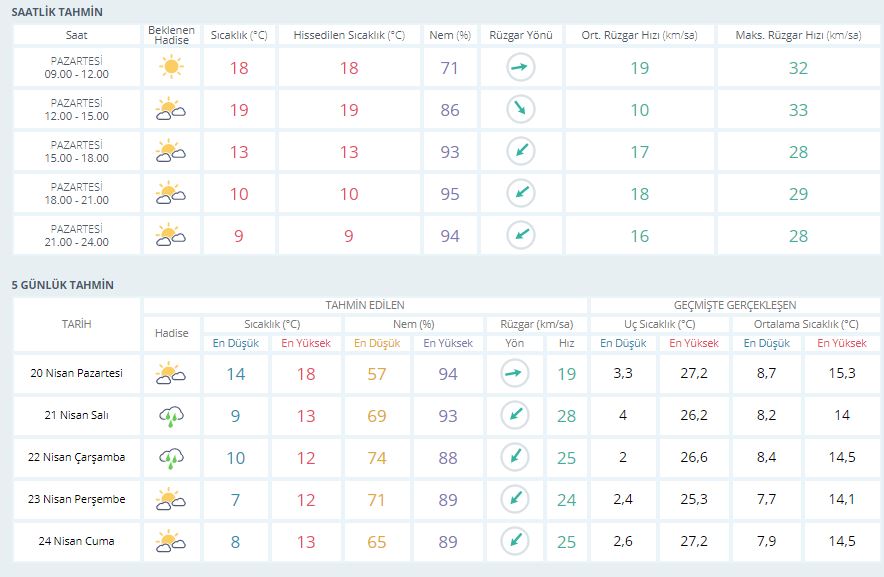The width and height of the screenshot is (884, 577).
Task: Click the weather icon for 24 Nisan Cuma
Action: pos(171,542)
